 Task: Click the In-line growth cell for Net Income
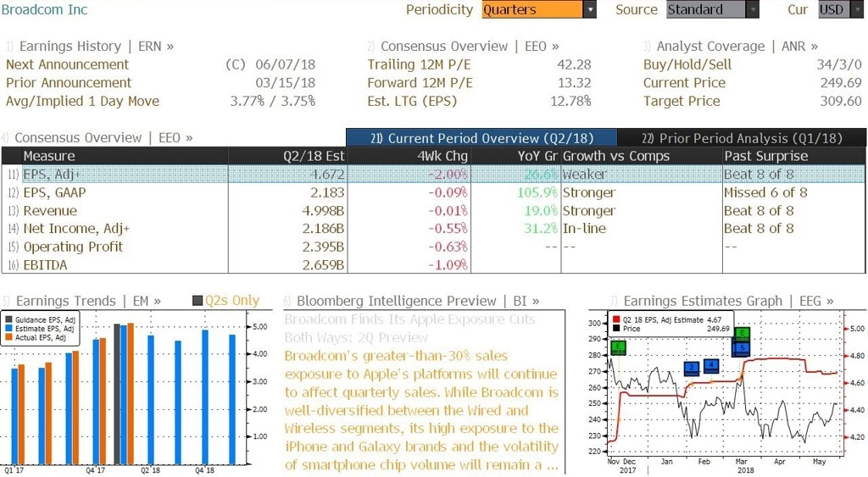pos(584,229)
